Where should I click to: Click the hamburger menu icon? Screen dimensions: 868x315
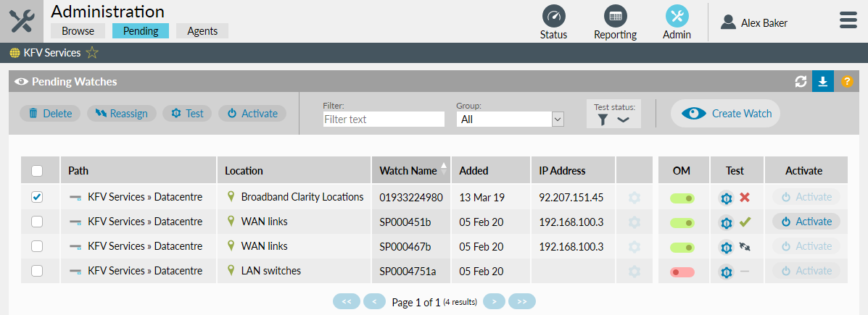pos(848,20)
